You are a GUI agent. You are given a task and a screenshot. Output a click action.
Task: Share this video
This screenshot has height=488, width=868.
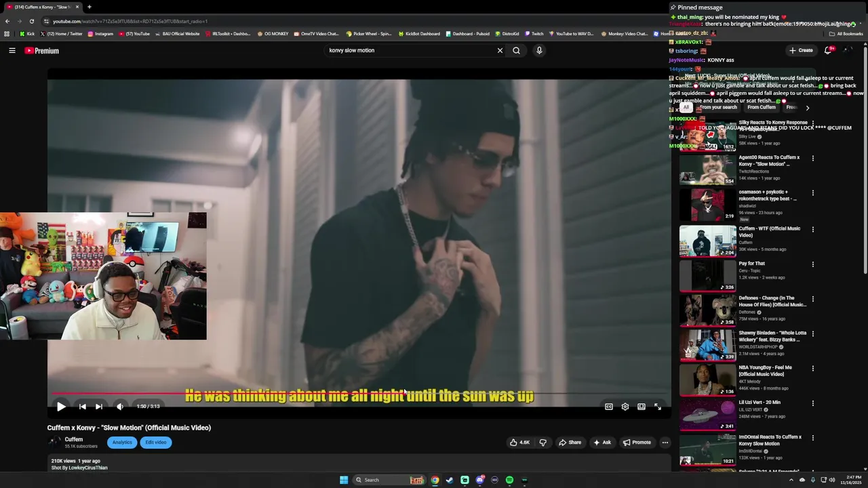tap(570, 443)
